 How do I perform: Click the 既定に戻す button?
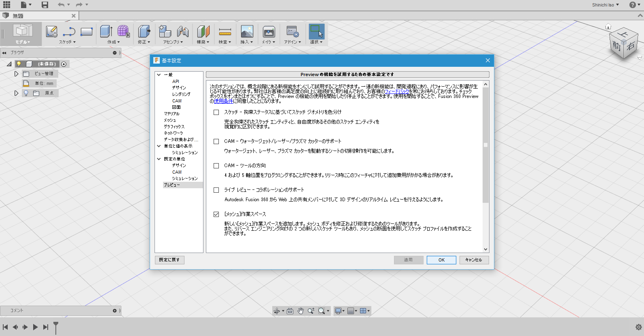pyautogui.click(x=169, y=260)
